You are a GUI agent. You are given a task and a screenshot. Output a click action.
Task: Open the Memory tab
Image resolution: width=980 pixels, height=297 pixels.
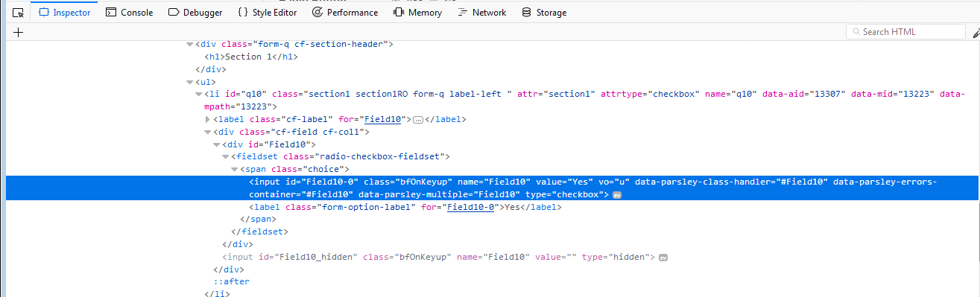point(417,13)
